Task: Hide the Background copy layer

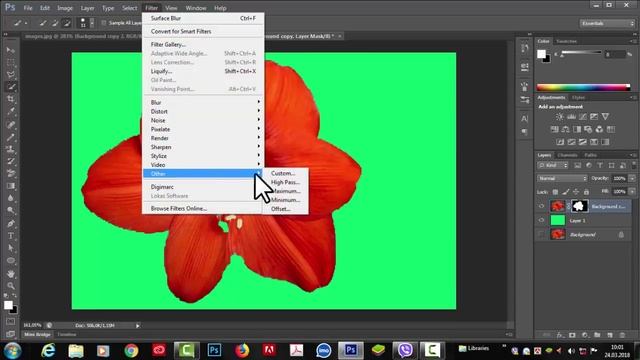Action: 542,207
